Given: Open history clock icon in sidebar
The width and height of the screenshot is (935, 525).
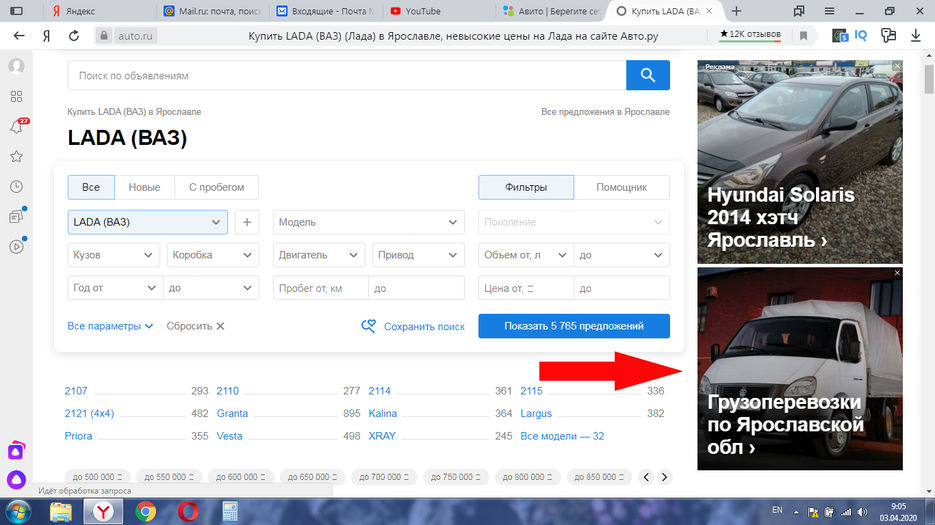Looking at the screenshot, I should (16, 187).
